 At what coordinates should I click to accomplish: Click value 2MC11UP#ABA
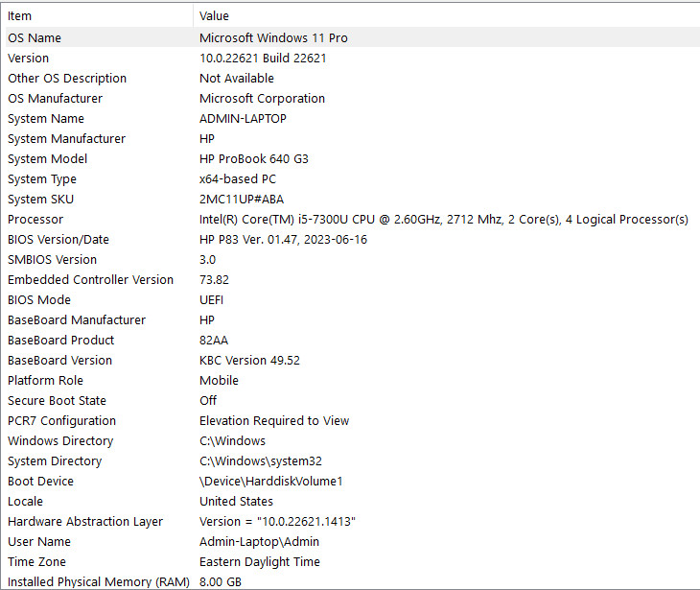point(242,200)
